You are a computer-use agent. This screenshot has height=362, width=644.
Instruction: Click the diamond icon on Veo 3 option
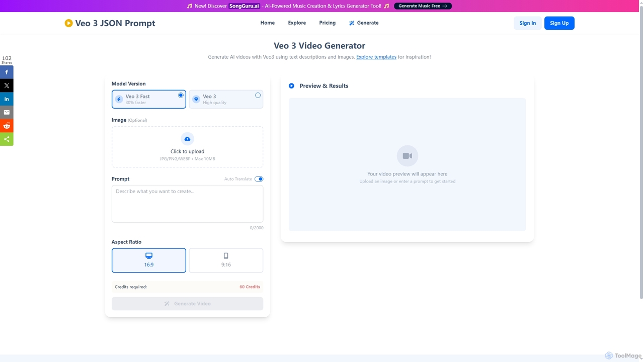pyautogui.click(x=196, y=100)
